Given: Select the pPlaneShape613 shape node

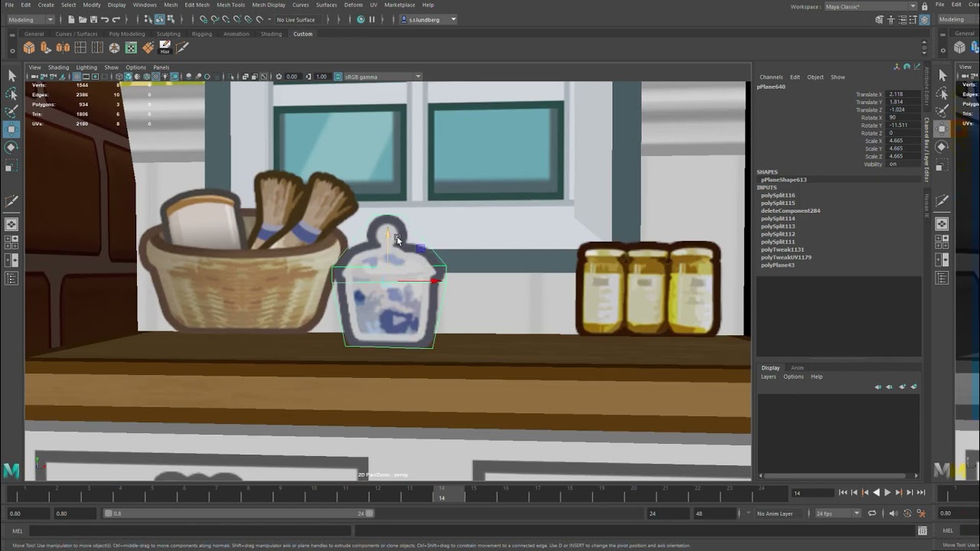Looking at the screenshot, I should point(783,180).
